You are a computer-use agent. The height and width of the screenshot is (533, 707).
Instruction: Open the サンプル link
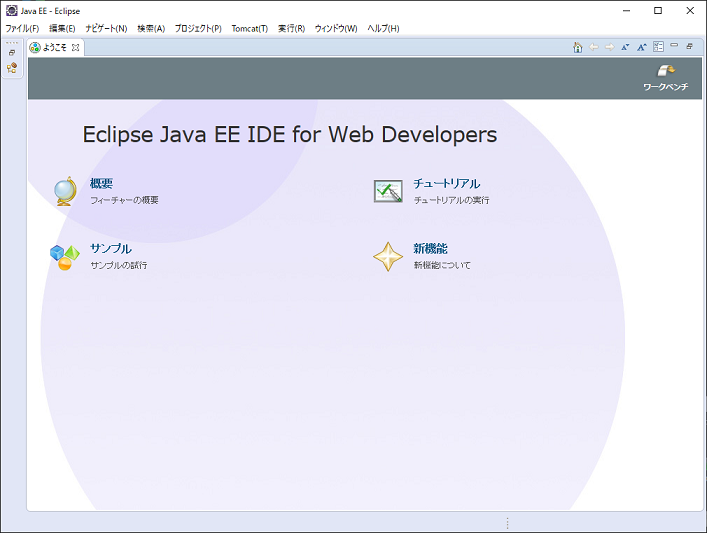(111, 248)
